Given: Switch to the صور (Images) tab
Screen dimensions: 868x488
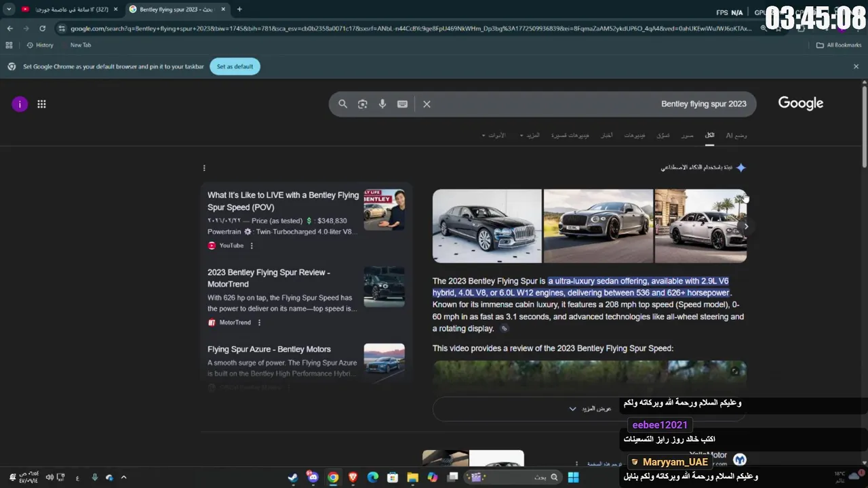Looking at the screenshot, I should [x=687, y=136].
